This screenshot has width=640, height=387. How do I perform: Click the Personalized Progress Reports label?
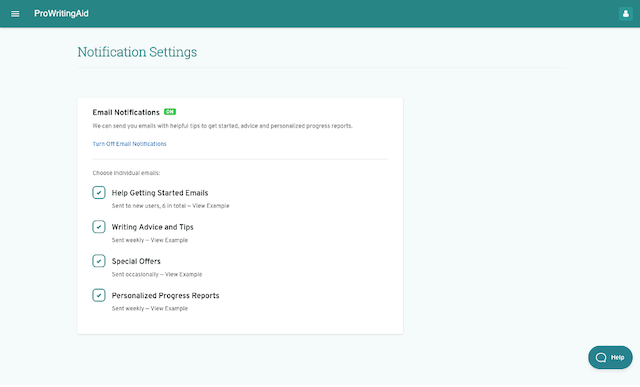pyautogui.click(x=165, y=296)
